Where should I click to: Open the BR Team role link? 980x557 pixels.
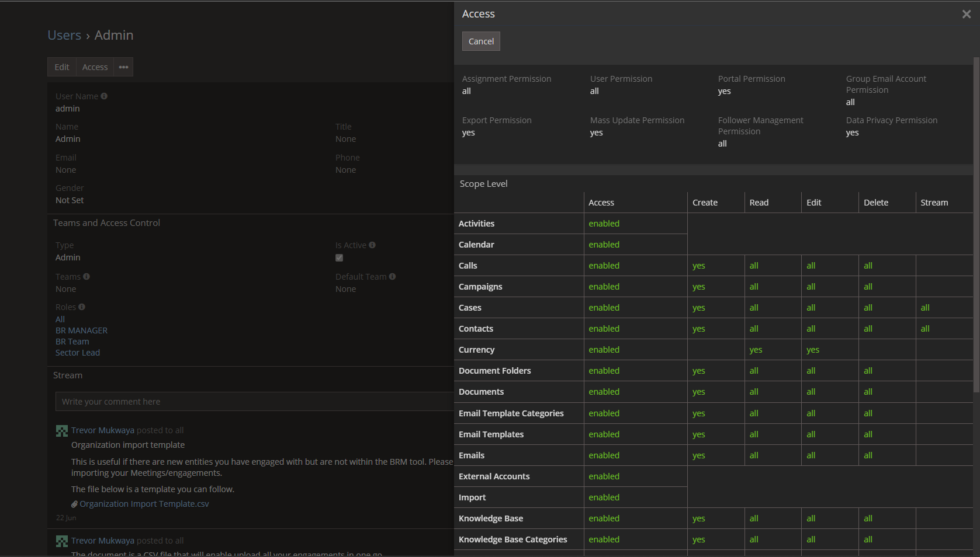click(x=72, y=342)
